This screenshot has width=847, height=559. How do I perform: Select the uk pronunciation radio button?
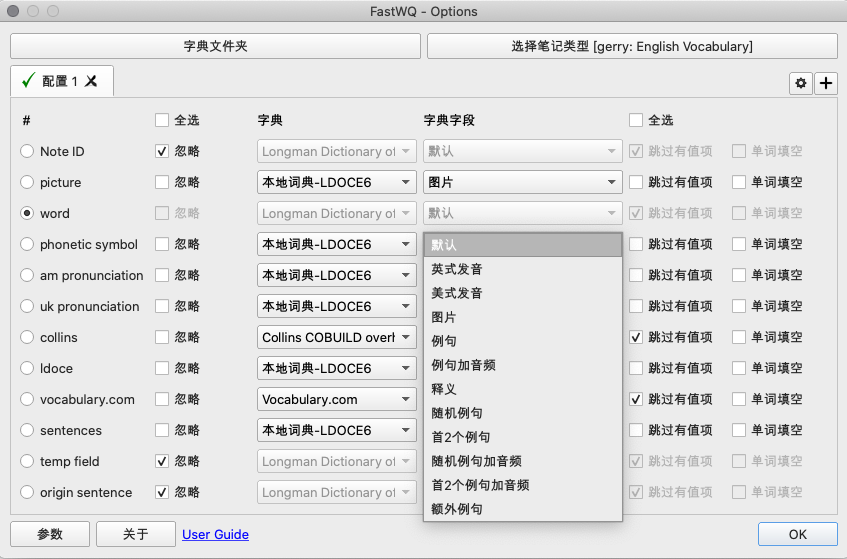point(27,306)
